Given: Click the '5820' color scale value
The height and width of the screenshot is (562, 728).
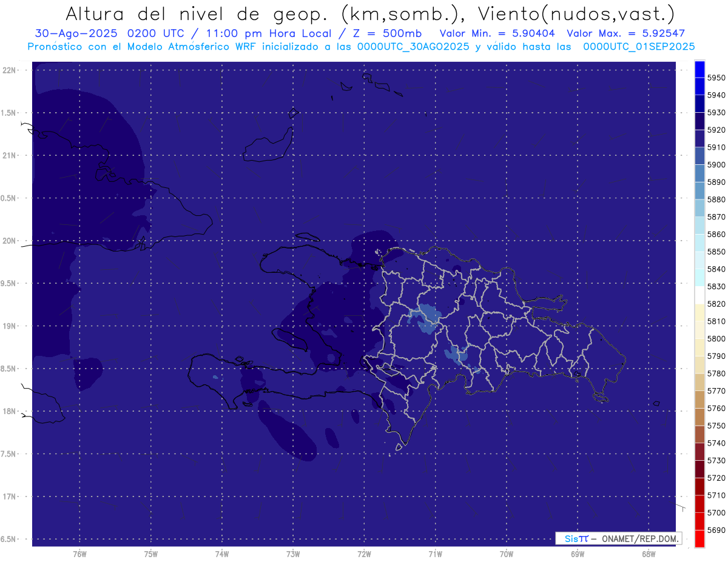Looking at the screenshot, I should [x=716, y=304].
